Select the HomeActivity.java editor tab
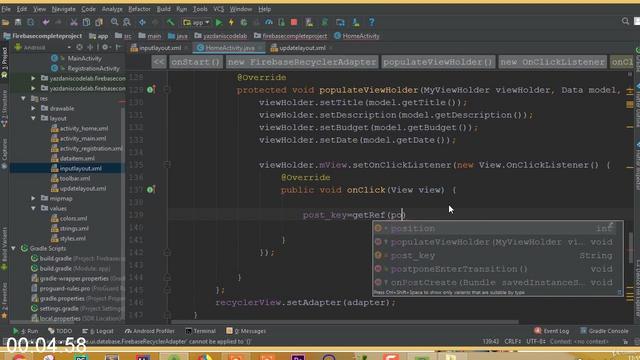640x360 pixels. 230,48
